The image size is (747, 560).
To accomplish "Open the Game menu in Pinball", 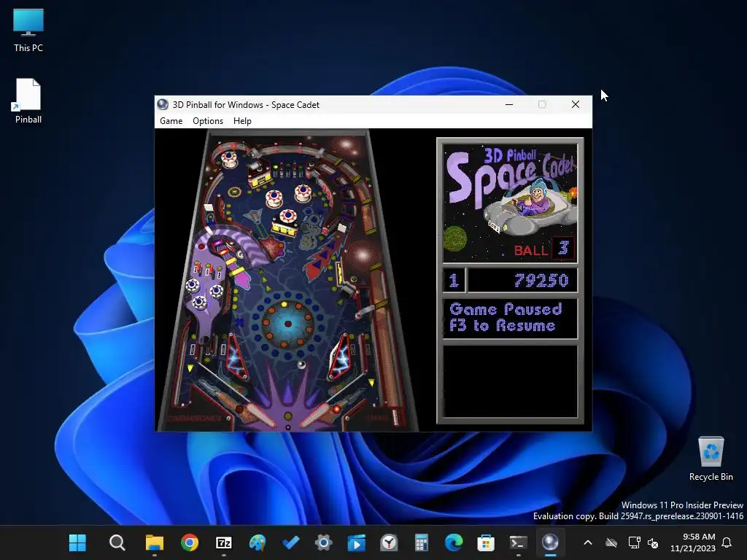I will pyautogui.click(x=171, y=121).
